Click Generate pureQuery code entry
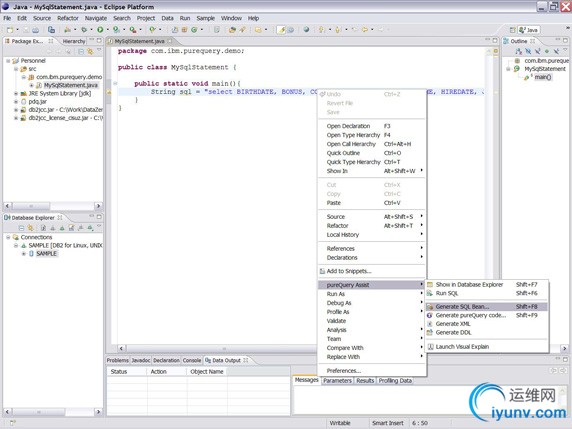572x429 pixels. pos(487,315)
